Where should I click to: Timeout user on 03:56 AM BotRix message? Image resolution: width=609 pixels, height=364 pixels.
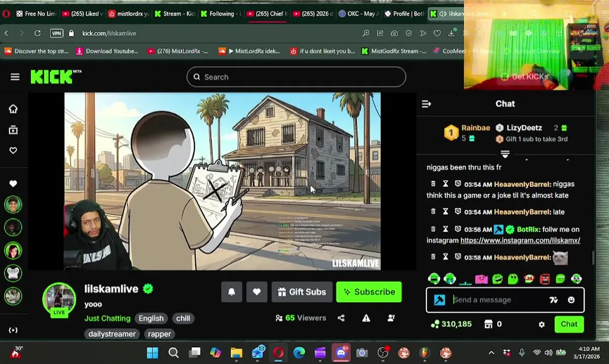pos(446,230)
